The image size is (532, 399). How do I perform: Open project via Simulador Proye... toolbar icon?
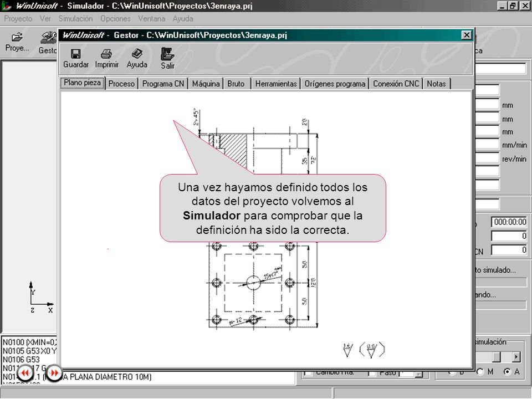point(17,42)
